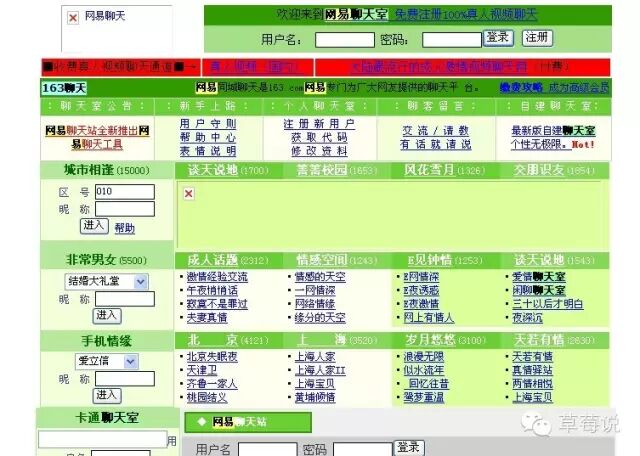
Task: Open the 浪漫无限 room link
Action: 424,357
